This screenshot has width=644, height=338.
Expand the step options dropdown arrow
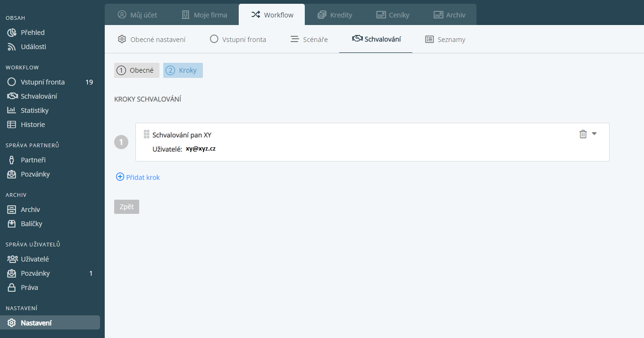tap(594, 134)
